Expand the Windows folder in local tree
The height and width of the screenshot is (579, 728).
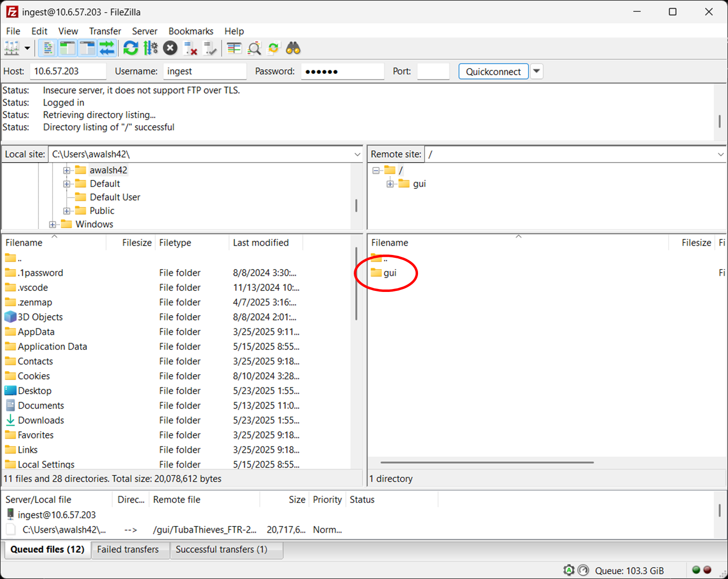pyautogui.click(x=53, y=224)
